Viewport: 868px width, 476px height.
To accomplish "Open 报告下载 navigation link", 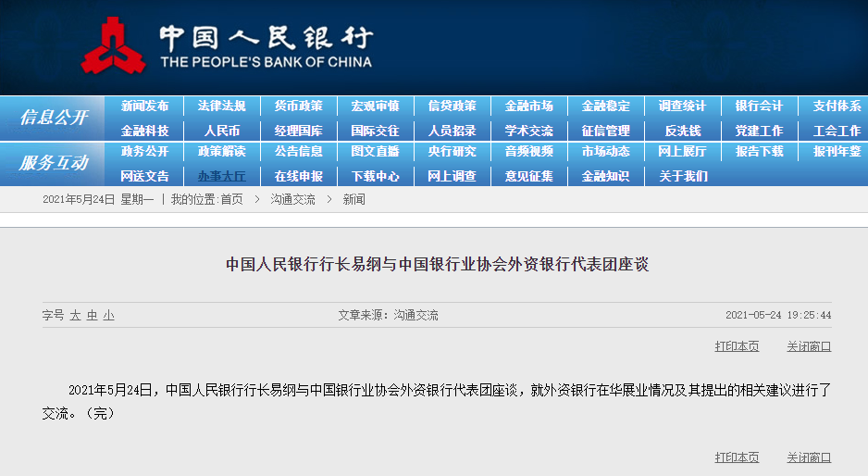I will 760,151.
